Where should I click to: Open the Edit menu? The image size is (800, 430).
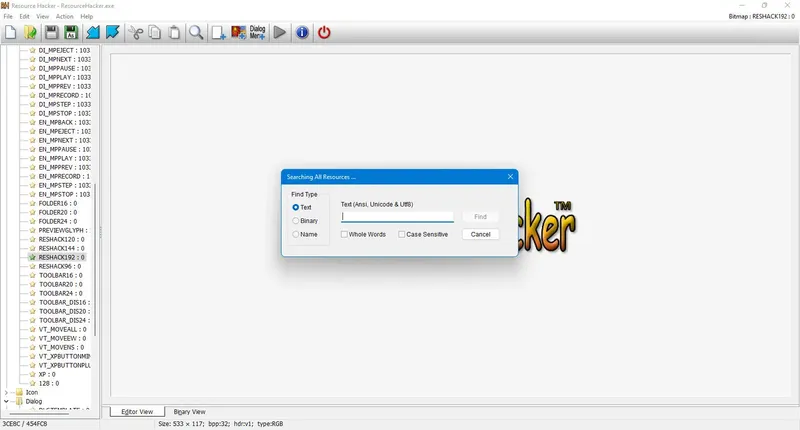click(24, 16)
